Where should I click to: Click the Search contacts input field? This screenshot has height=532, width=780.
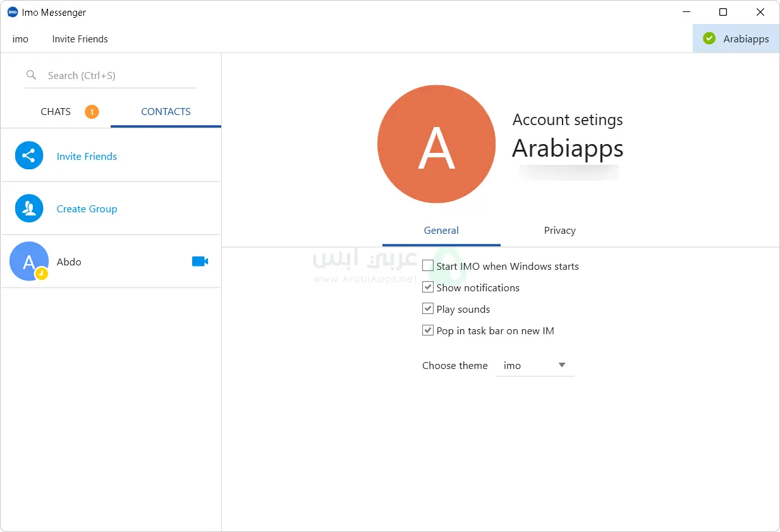(120, 75)
